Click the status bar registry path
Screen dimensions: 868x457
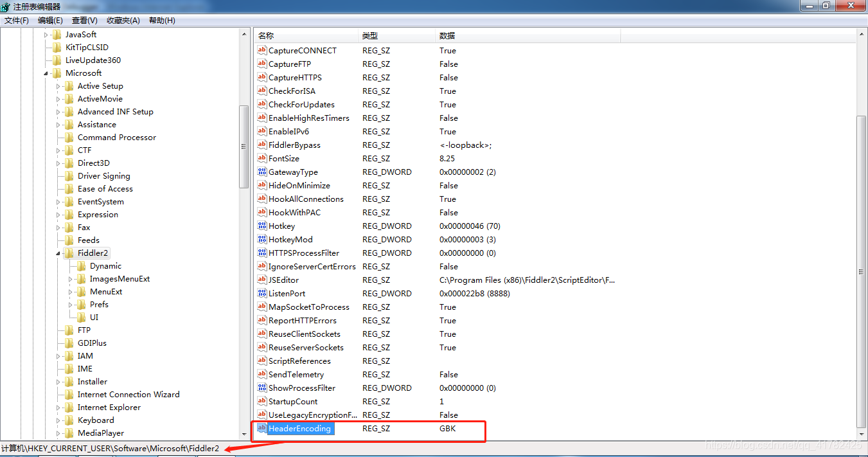pyautogui.click(x=110, y=448)
